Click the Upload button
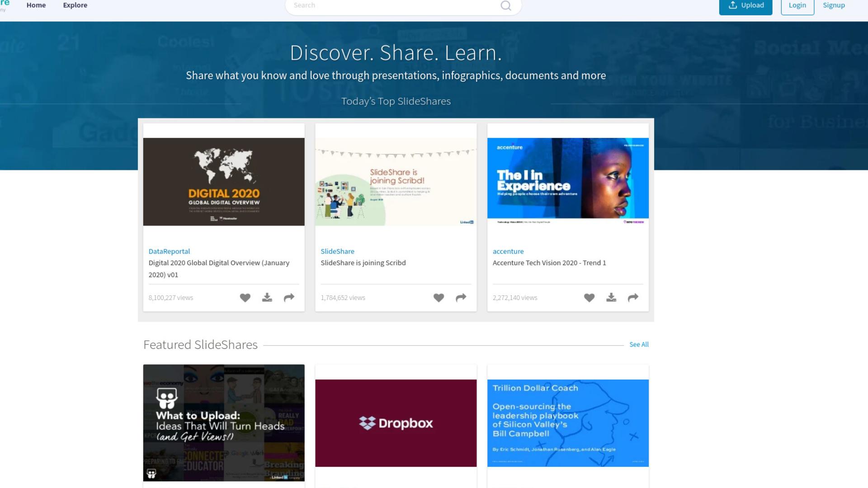The height and width of the screenshot is (488, 868). (745, 6)
